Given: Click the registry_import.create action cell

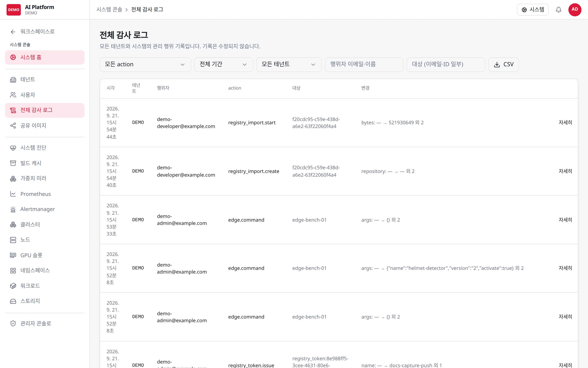Looking at the screenshot, I should click(x=253, y=171).
